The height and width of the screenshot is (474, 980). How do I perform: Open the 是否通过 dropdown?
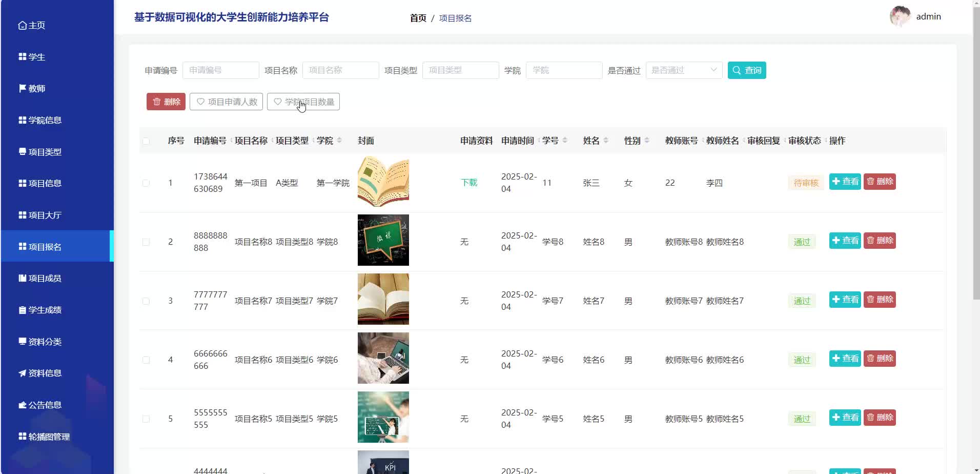point(684,70)
